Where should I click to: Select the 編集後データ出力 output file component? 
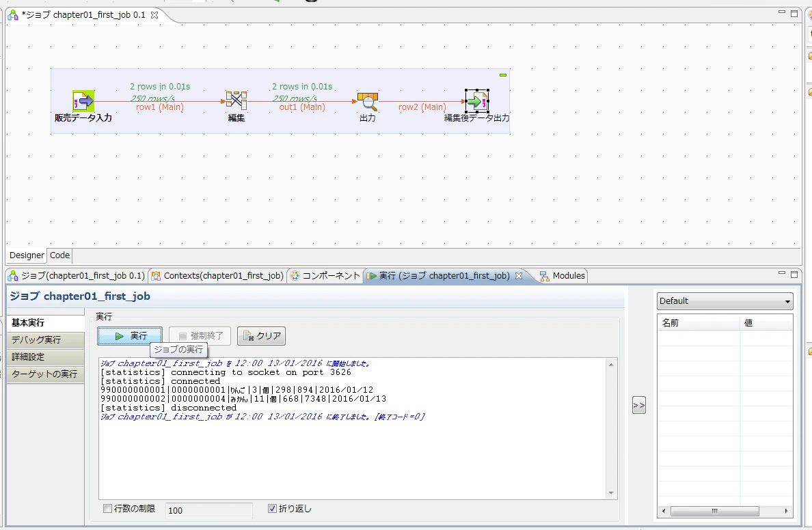[x=477, y=101]
